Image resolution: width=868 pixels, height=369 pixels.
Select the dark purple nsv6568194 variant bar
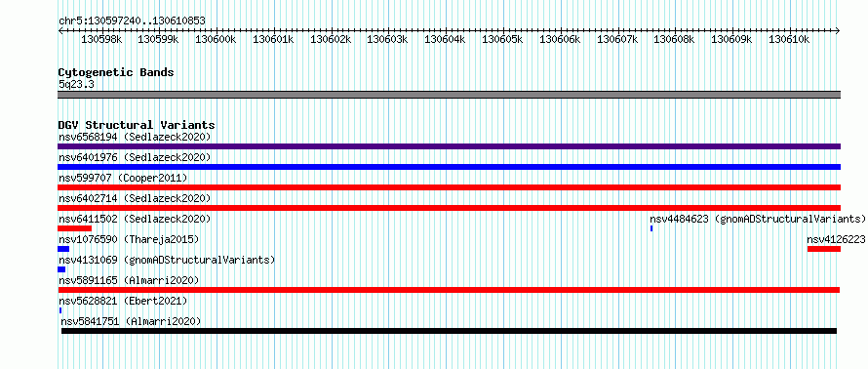[x=449, y=146]
